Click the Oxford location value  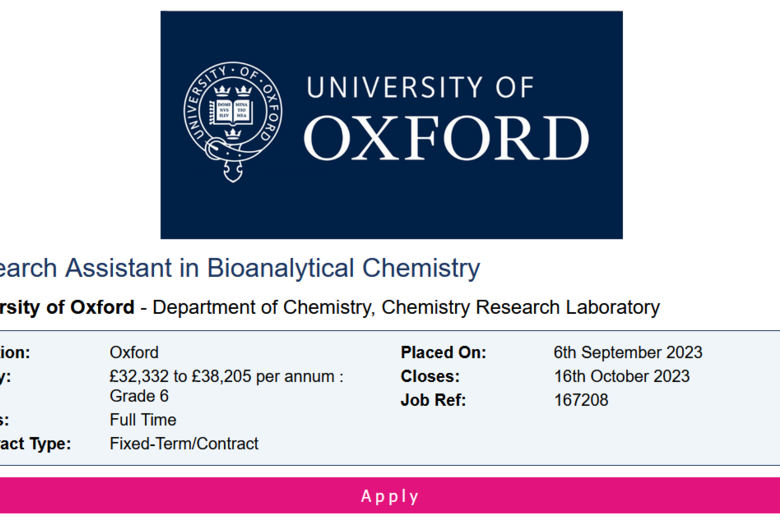click(134, 352)
